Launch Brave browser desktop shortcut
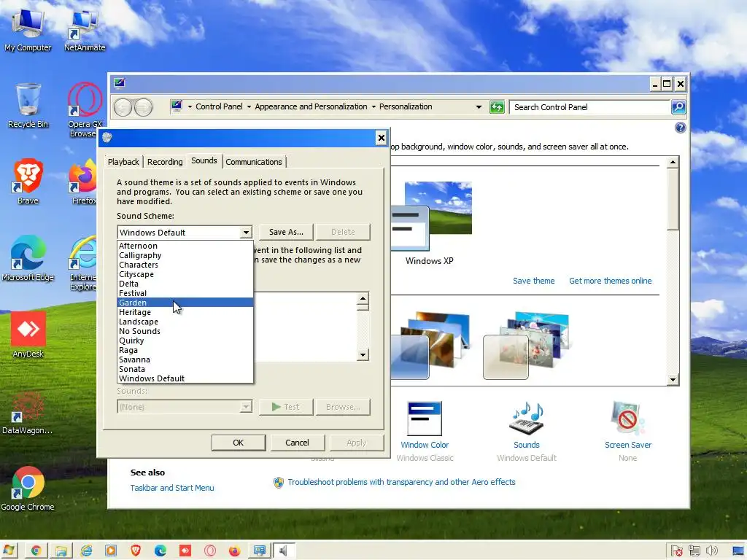This screenshot has height=560, width=747. 28,182
